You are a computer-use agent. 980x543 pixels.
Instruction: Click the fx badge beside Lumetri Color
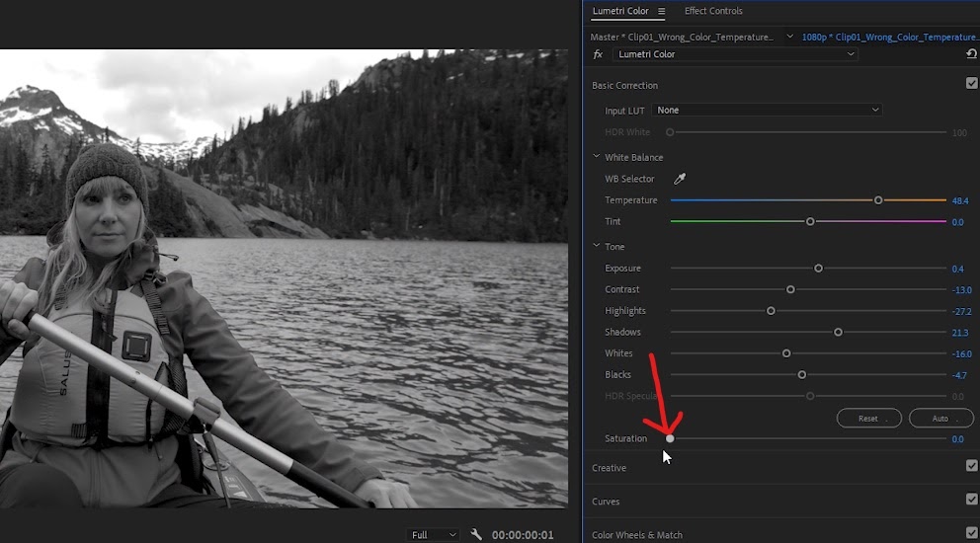point(598,54)
